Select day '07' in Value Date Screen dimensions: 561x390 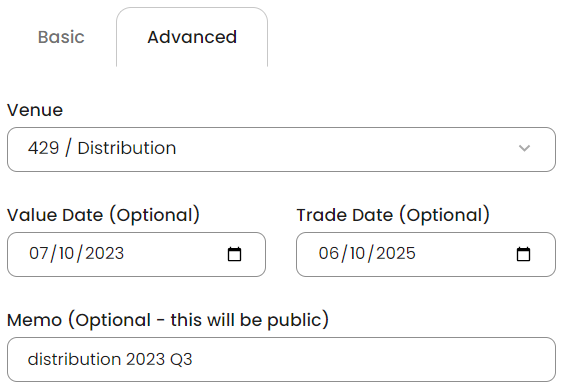tap(38, 253)
